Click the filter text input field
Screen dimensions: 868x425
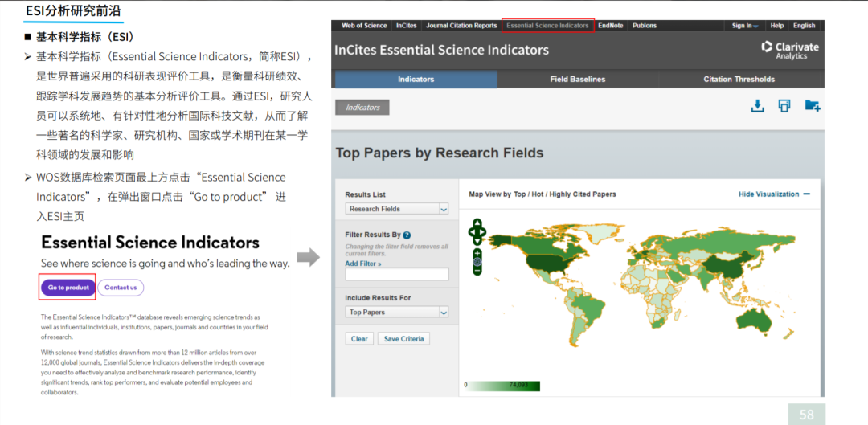pos(397,275)
